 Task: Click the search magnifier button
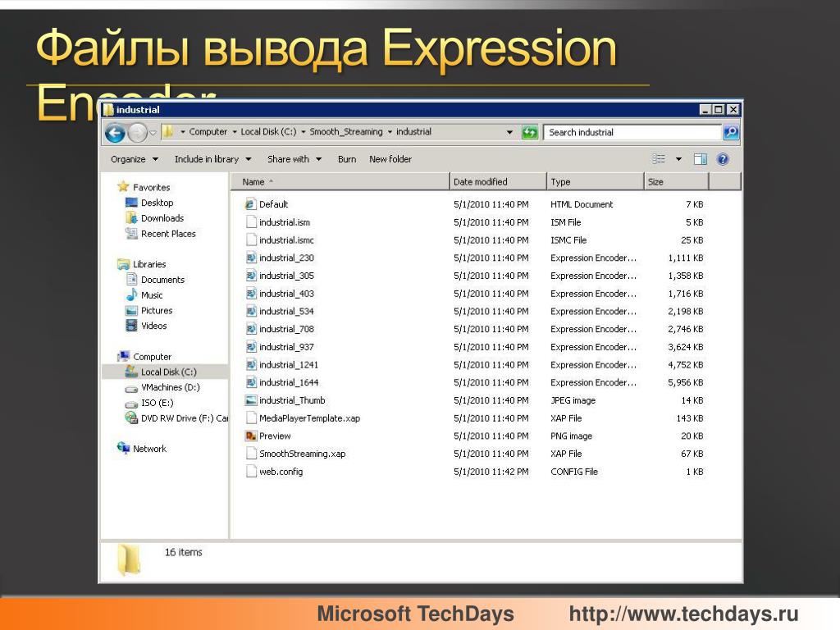[x=731, y=132]
